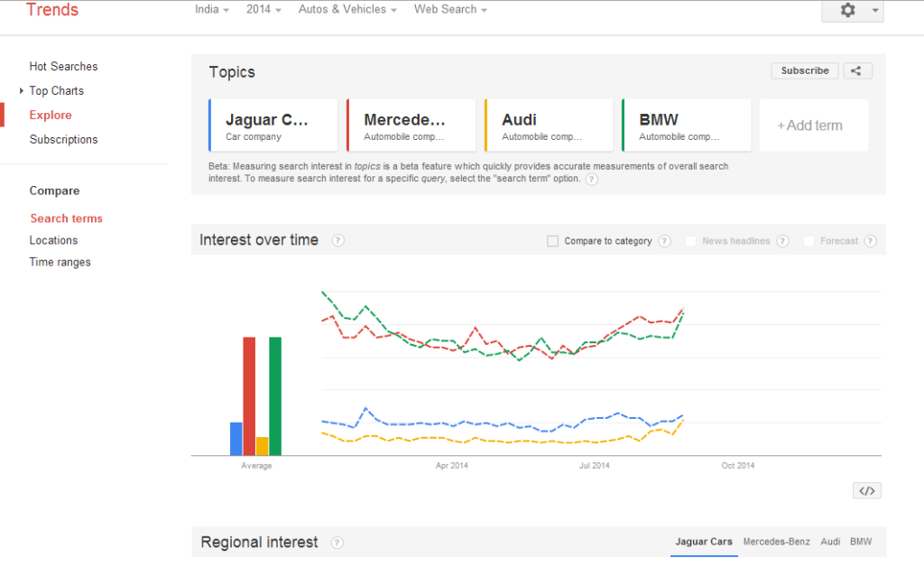Switch to the Mercedes-Benz regional tab
This screenshot has height=577, width=924.
(x=776, y=542)
